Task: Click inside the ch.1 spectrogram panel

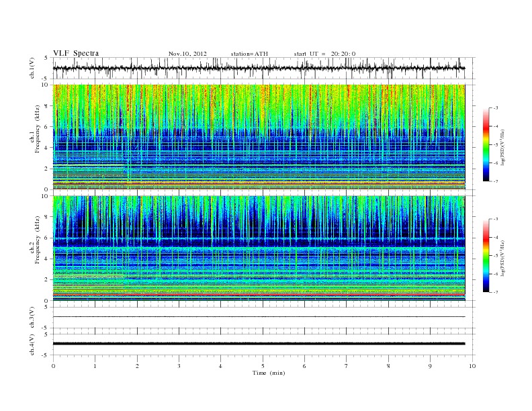Action: coord(259,137)
